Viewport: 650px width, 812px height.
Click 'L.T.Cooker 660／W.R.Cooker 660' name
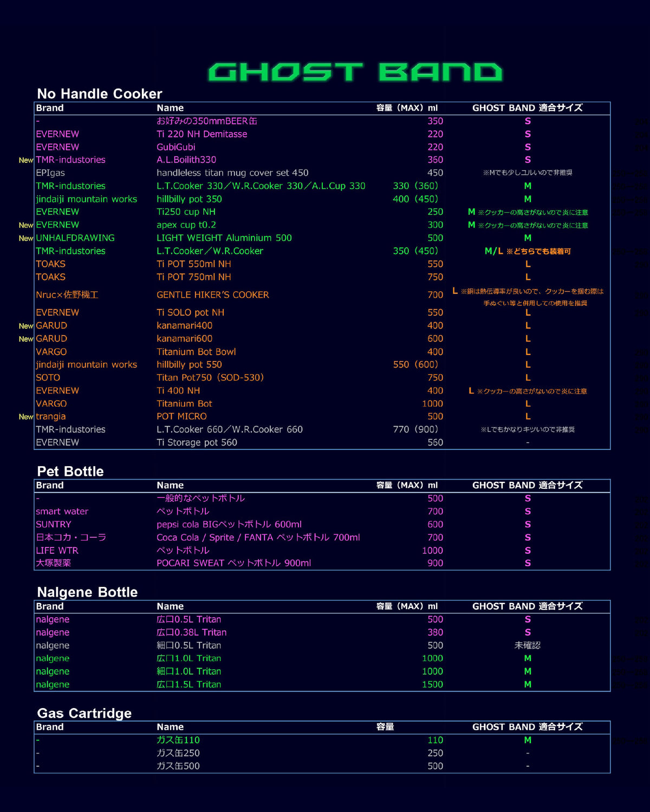coord(230,430)
